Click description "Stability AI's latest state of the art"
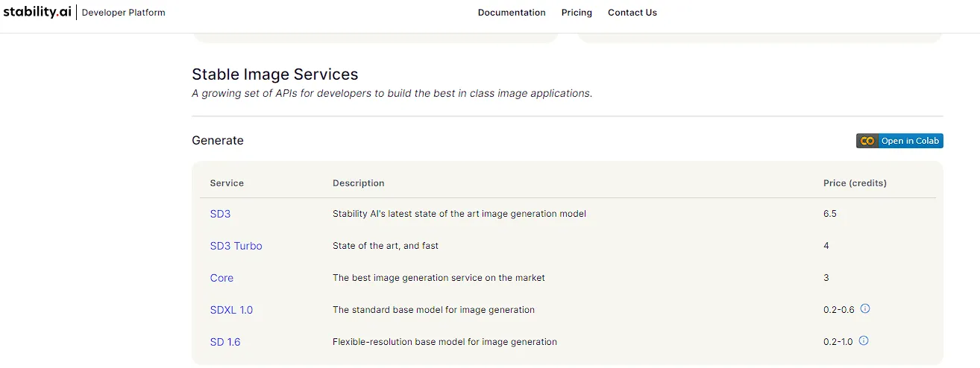 click(x=459, y=214)
